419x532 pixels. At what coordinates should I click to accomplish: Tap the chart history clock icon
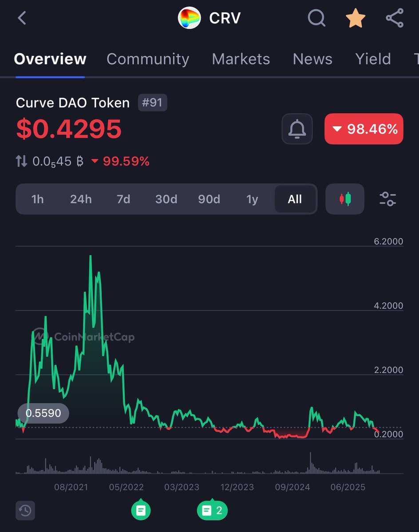point(25,510)
